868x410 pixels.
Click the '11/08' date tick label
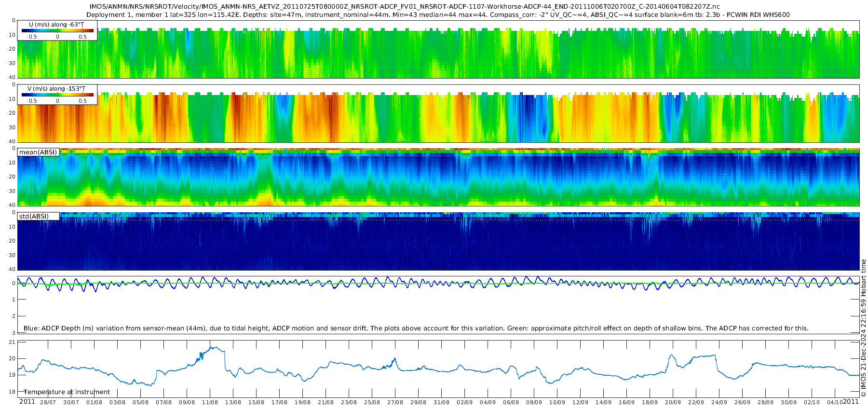[x=210, y=402]
